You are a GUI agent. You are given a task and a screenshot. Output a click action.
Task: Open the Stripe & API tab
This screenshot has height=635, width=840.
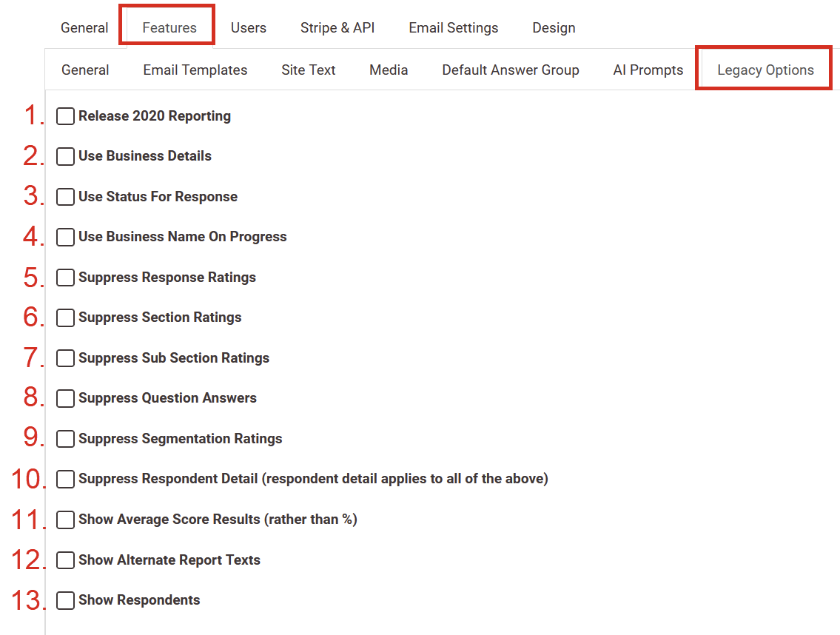pos(337,27)
